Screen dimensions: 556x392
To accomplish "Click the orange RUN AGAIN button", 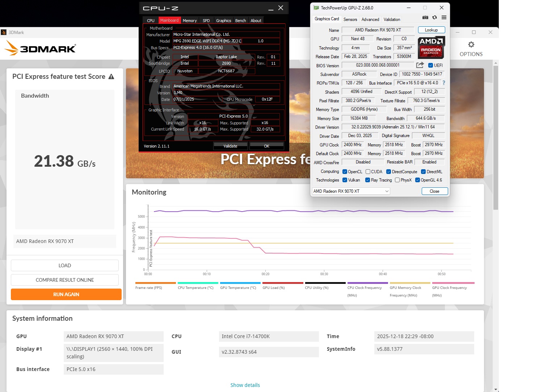I will coord(66,294).
